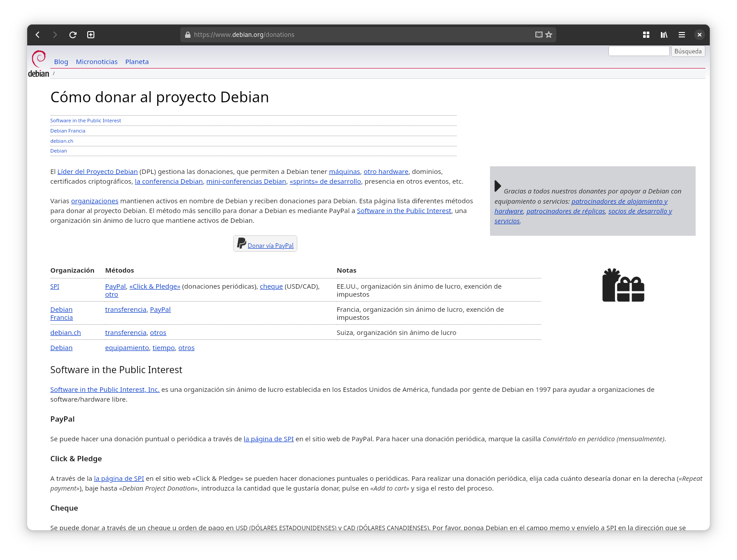Open patrocinadores de alojamiento y hardware link
Screen dimensions: 737x560
click(x=620, y=201)
